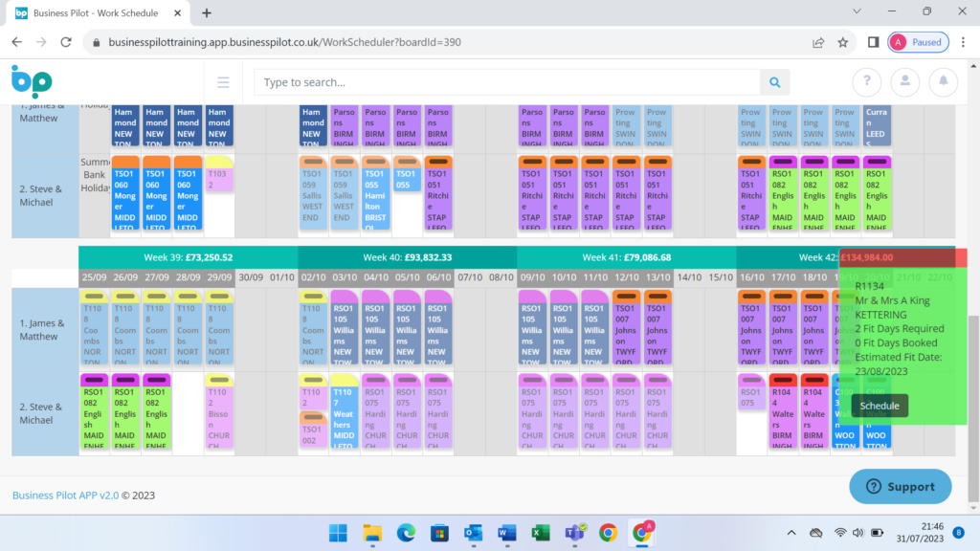
Task: Bookmark the page using the star icon
Action: (841, 42)
